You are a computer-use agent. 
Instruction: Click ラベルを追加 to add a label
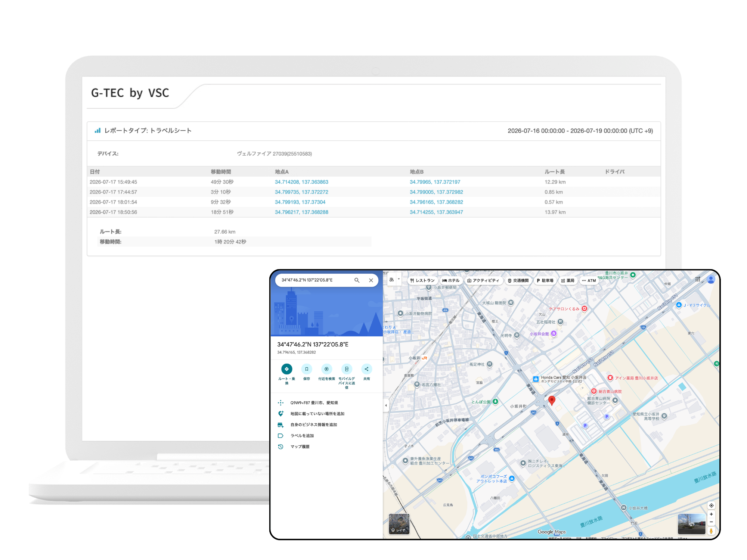point(302,436)
